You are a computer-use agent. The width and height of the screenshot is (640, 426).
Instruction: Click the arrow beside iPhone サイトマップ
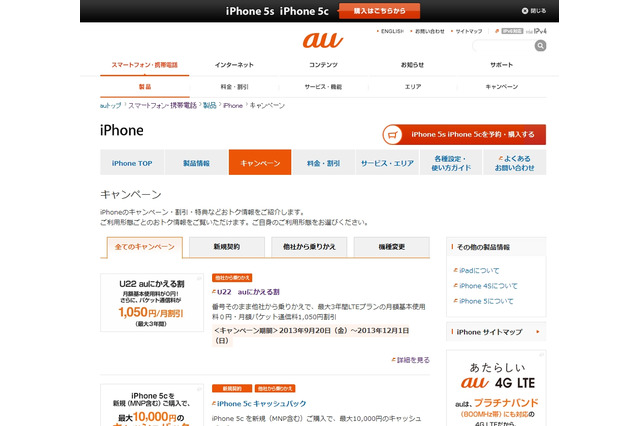(538, 332)
